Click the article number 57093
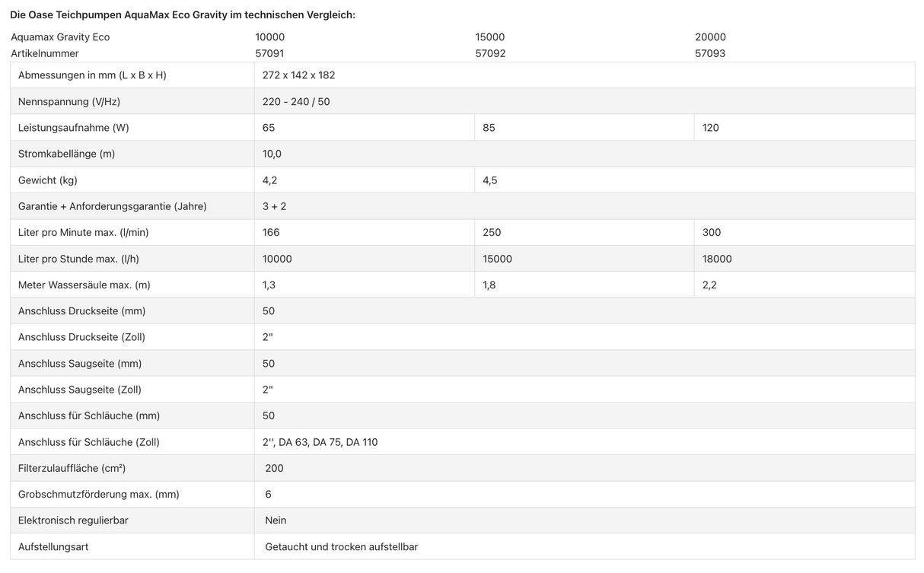924x573 pixels. pyautogui.click(x=710, y=53)
